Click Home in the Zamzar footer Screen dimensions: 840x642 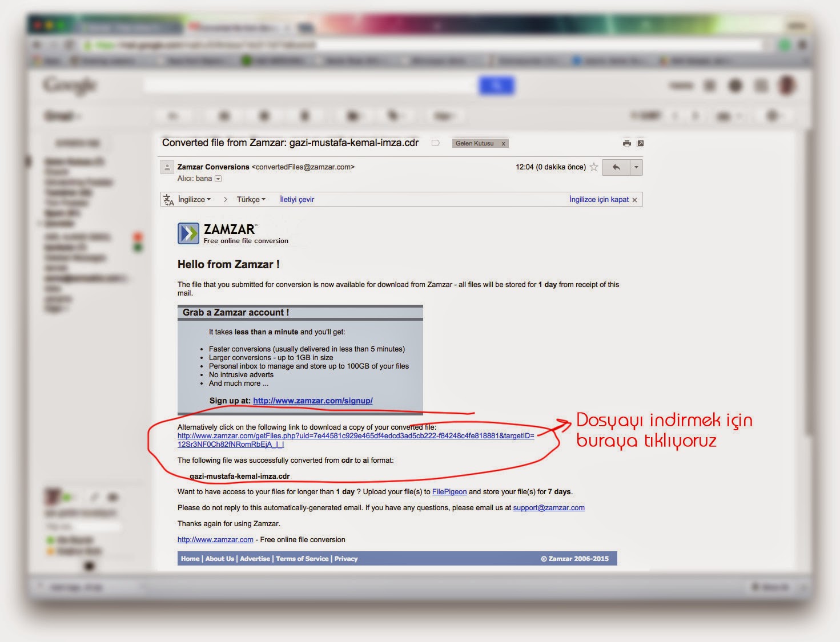tap(190, 559)
